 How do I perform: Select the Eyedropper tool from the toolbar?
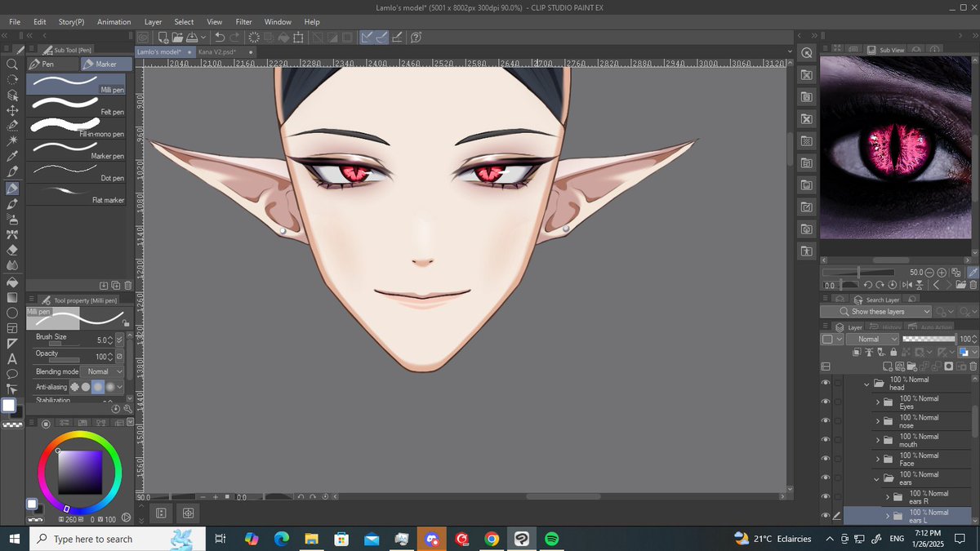click(x=11, y=157)
